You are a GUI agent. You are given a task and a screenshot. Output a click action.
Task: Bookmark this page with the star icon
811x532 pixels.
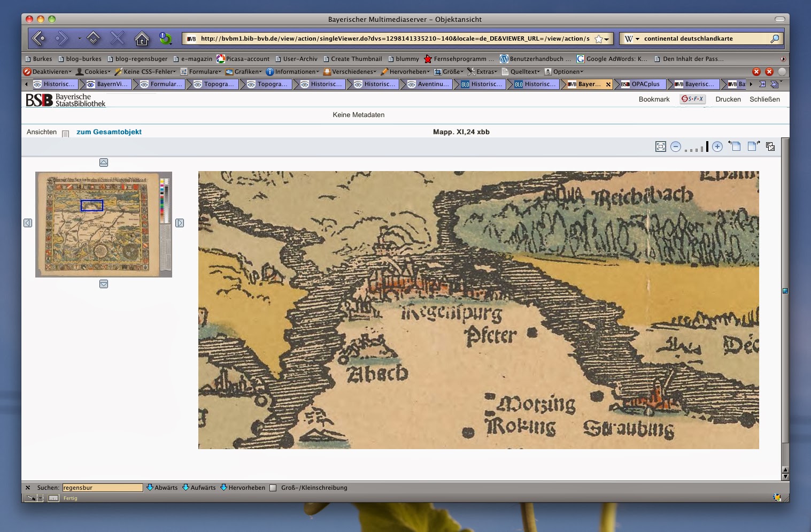tap(599, 39)
